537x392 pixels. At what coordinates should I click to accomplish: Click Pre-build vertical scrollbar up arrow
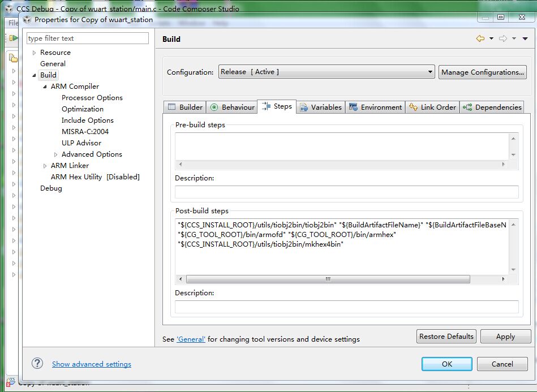pyautogui.click(x=513, y=139)
